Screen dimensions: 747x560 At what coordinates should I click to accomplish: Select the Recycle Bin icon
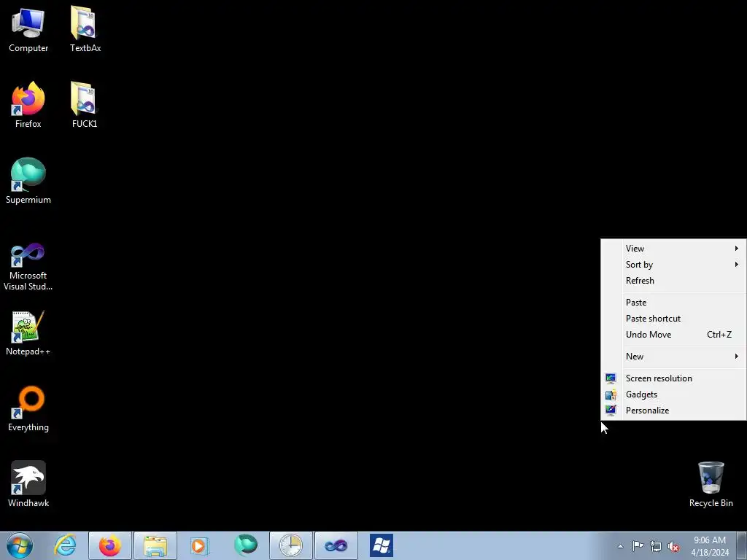[x=711, y=484]
